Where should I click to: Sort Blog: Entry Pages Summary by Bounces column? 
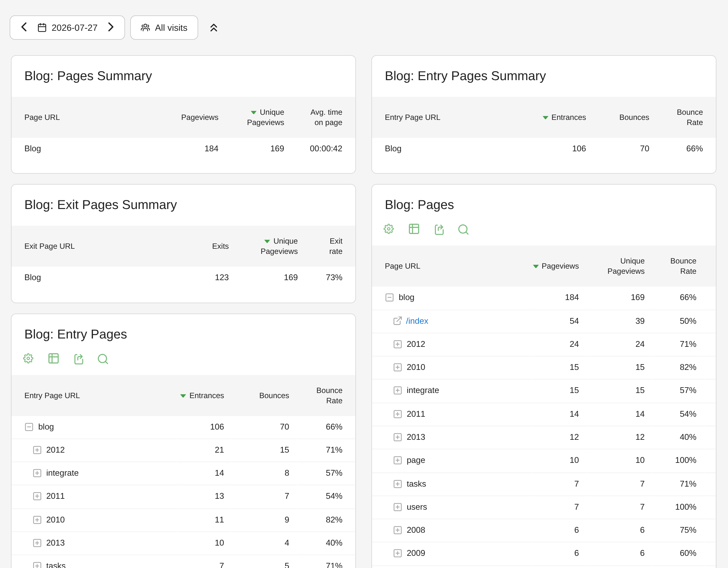point(634,117)
